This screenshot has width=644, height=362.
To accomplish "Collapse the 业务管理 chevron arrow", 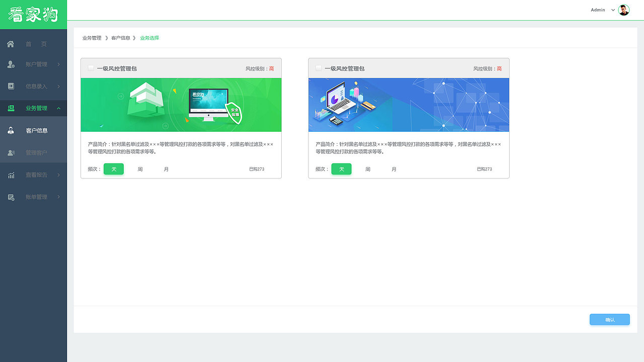I will [x=58, y=108].
